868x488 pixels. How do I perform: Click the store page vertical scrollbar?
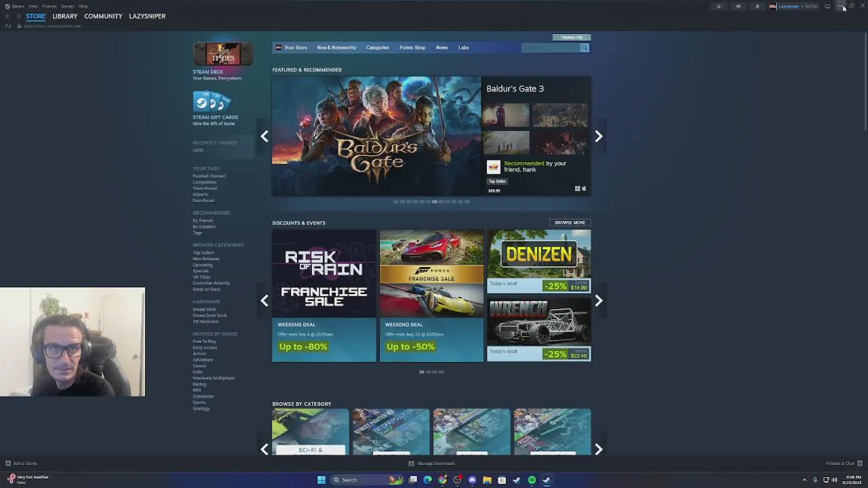click(x=865, y=81)
